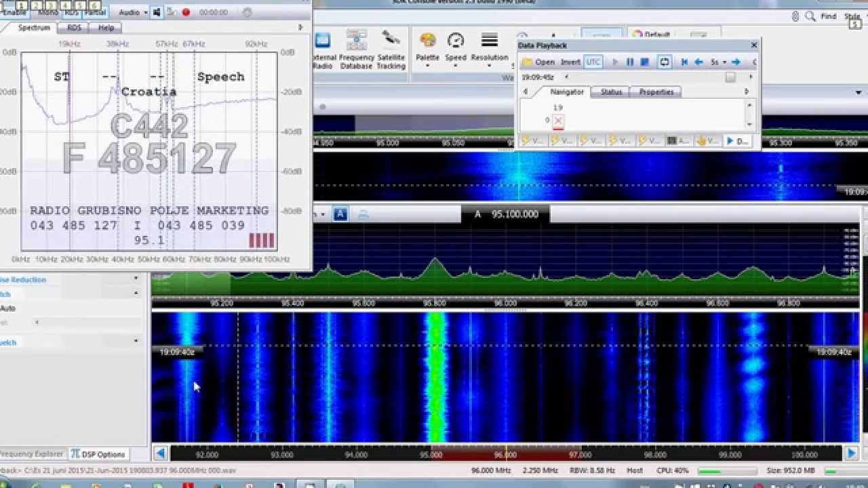Click the red record button in the MPX toolbar
Viewport: 868px width, 488px height.
click(x=186, y=12)
